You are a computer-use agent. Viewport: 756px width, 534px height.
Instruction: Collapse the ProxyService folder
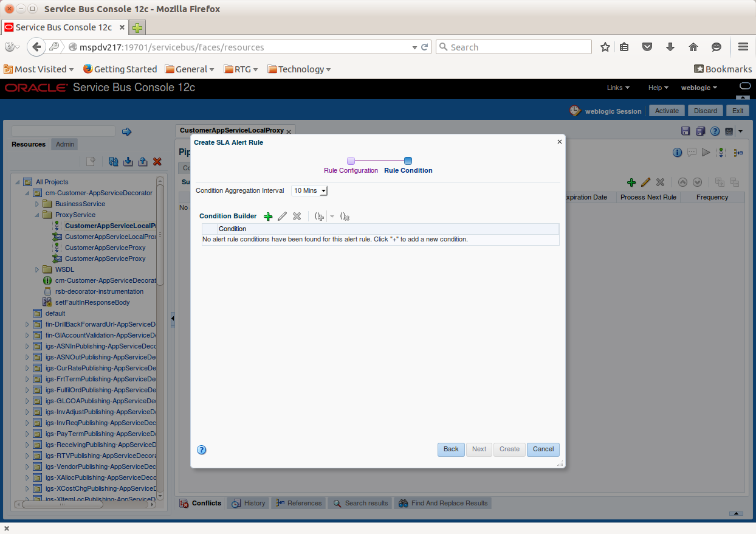(37, 215)
